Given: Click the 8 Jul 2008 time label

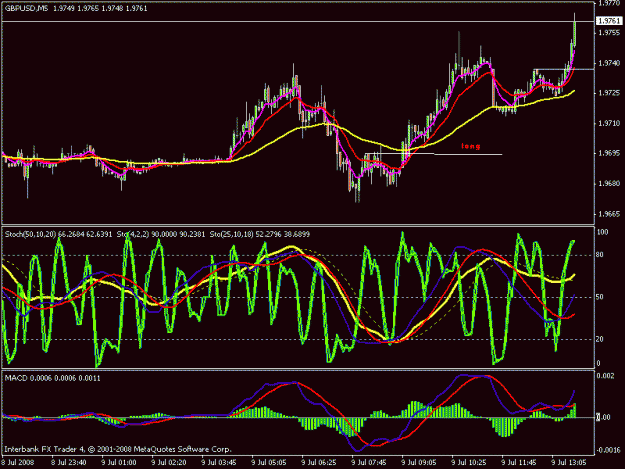Looking at the screenshot, I should pos(18,463).
